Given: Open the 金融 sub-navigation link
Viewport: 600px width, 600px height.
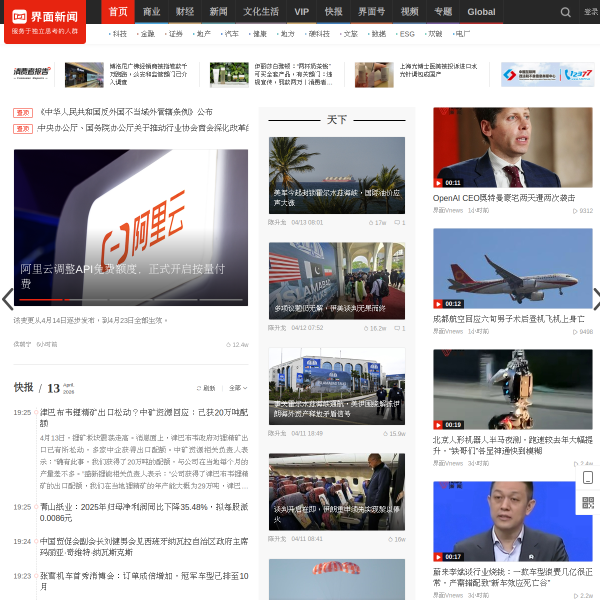Looking at the screenshot, I should 146,34.
